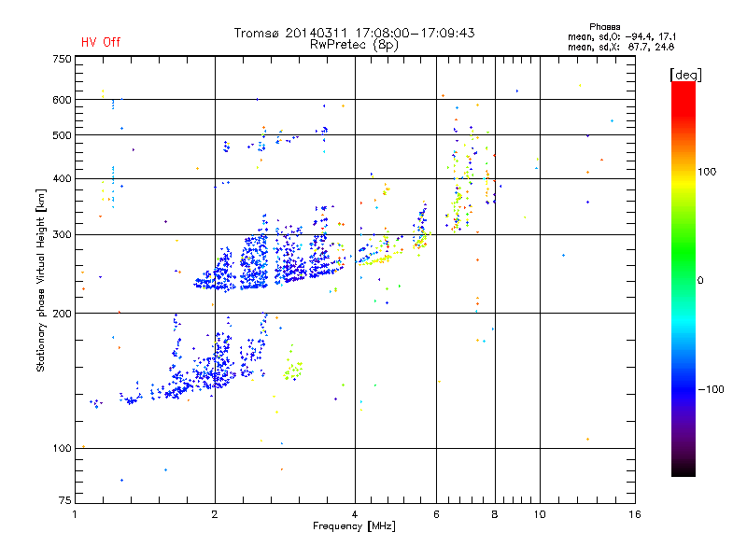Click the colorbar tick label "0"
Image resolution: width=747 pixels, height=560 pixels.
pyautogui.click(x=700, y=280)
